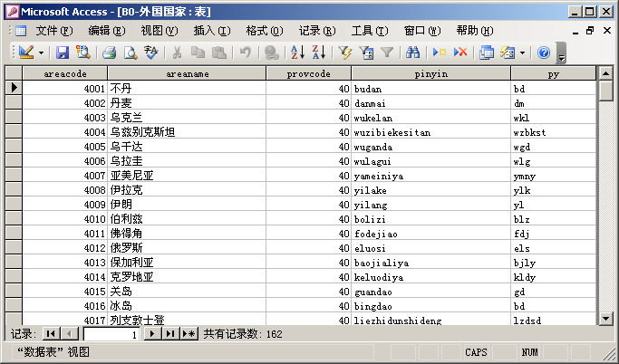Expand the New Object dropdown arrow
Image resolution: width=619 pixels, height=364 pixels.
[x=522, y=53]
